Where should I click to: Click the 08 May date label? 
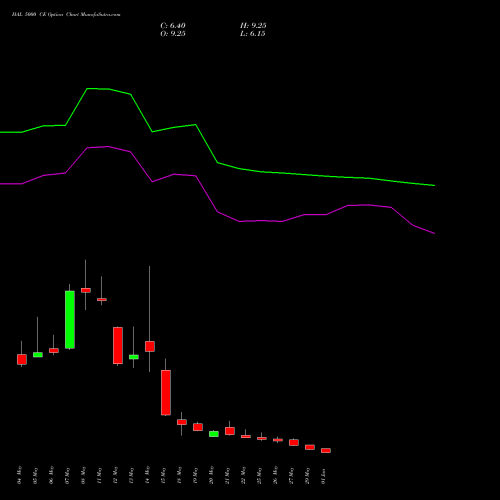(83, 475)
